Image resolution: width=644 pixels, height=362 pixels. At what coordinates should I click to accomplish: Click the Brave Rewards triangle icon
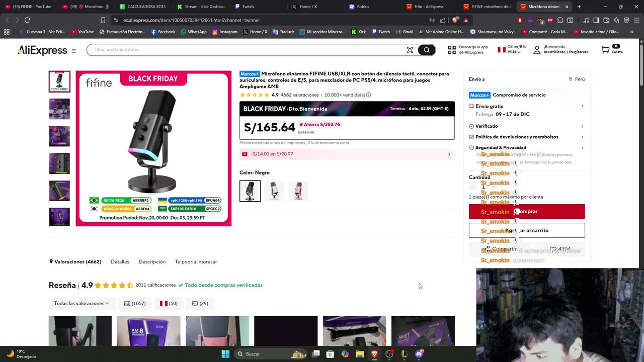click(x=466, y=20)
